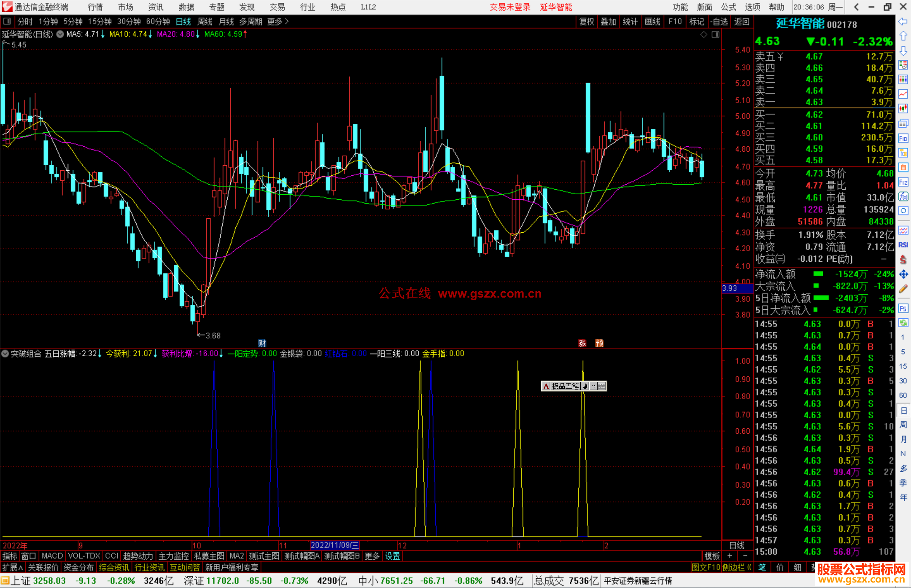
Task: Open the F10 company info sidebar icon
Action: [x=903, y=139]
